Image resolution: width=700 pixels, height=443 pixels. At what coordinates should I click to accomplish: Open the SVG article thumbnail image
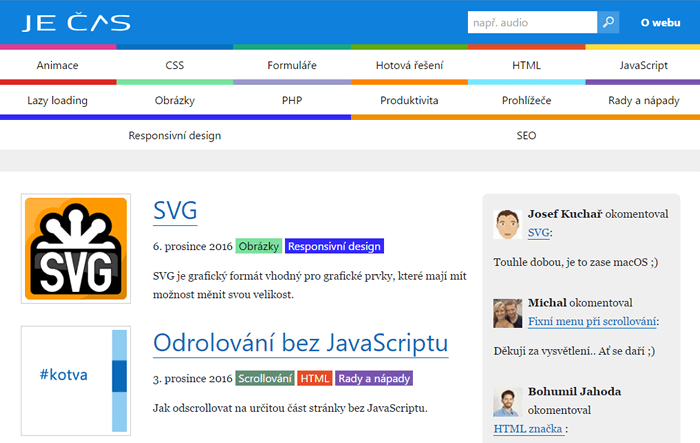76,249
